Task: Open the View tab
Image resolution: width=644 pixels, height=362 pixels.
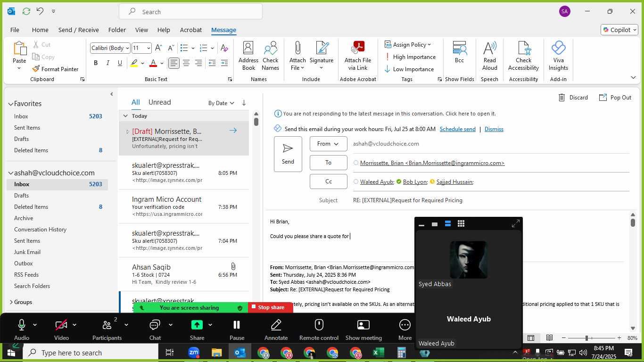Action: pos(141,30)
